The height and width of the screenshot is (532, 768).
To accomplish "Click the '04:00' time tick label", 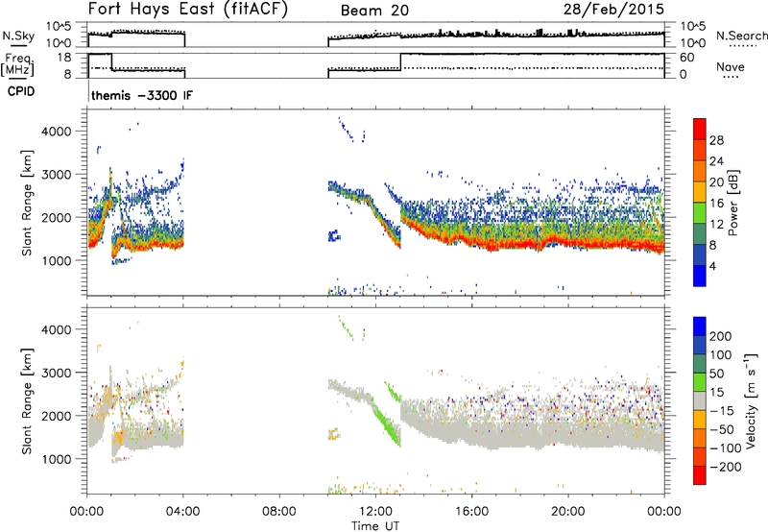I will pyautogui.click(x=183, y=512).
